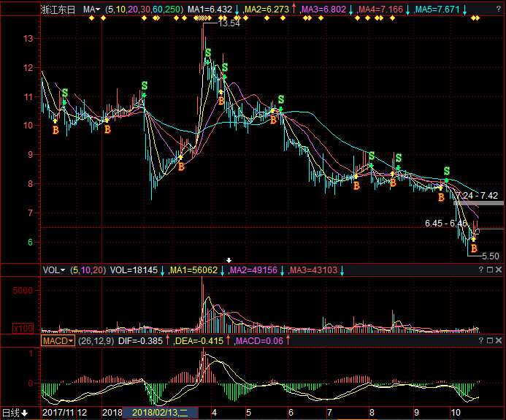Click the 7.24 - 7.42 gap label

(x=477, y=196)
